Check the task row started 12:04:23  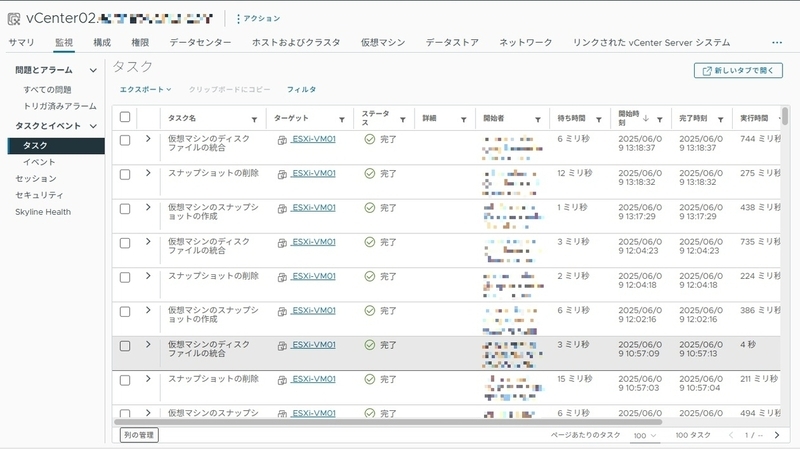(124, 243)
